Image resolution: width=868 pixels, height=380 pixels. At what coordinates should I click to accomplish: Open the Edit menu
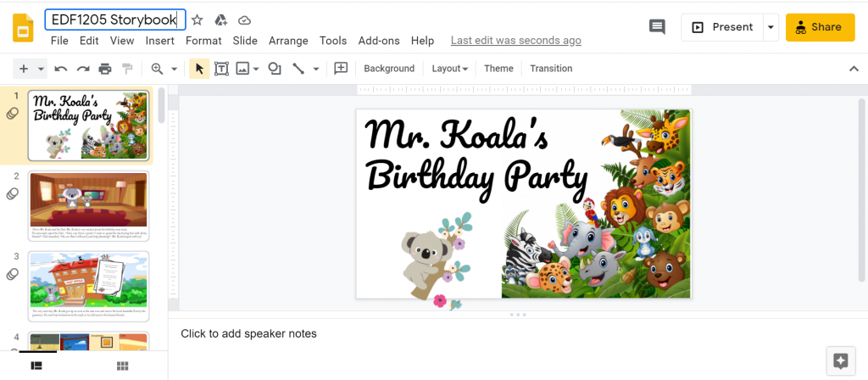(x=88, y=41)
